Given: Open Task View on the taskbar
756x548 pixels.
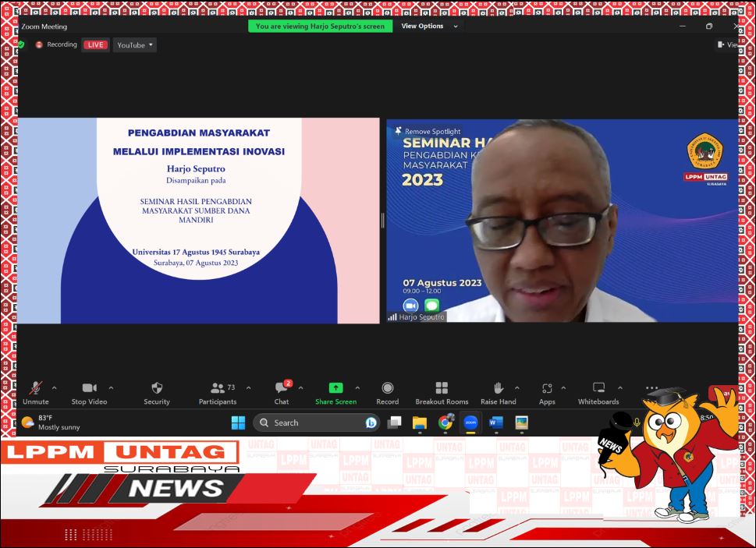Looking at the screenshot, I should tap(395, 422).
